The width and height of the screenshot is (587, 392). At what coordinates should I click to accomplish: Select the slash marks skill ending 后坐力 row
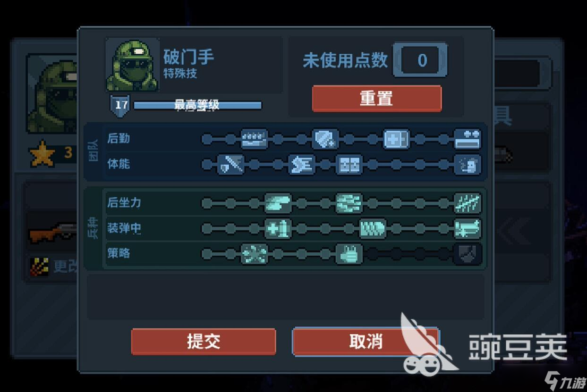pyautogui.click(x=468, y=203)
